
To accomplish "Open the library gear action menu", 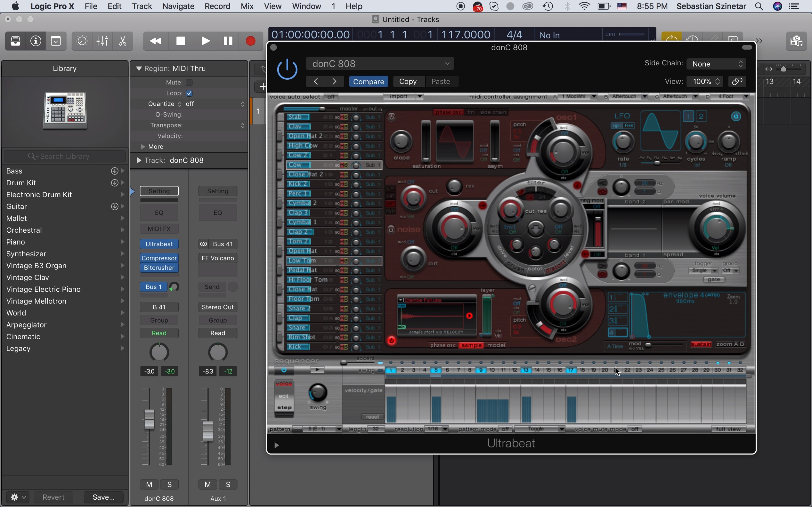I will (18, 497).
